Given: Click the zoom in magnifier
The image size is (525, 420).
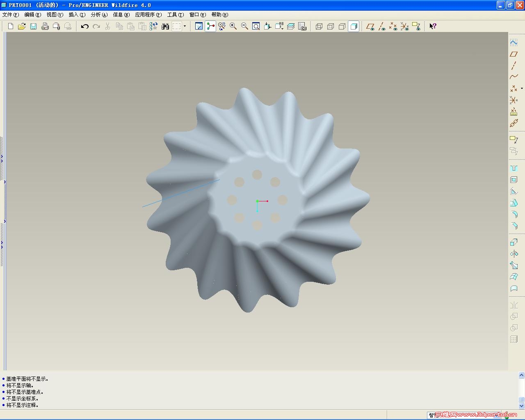Looking at the screenshot, I should [x=233, y=26].
